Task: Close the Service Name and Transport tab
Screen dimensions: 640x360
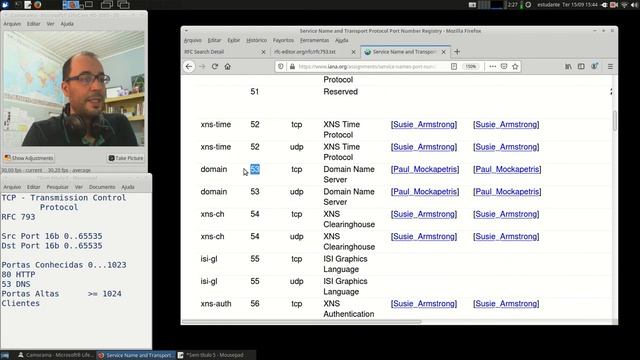Action: [443, 52]
